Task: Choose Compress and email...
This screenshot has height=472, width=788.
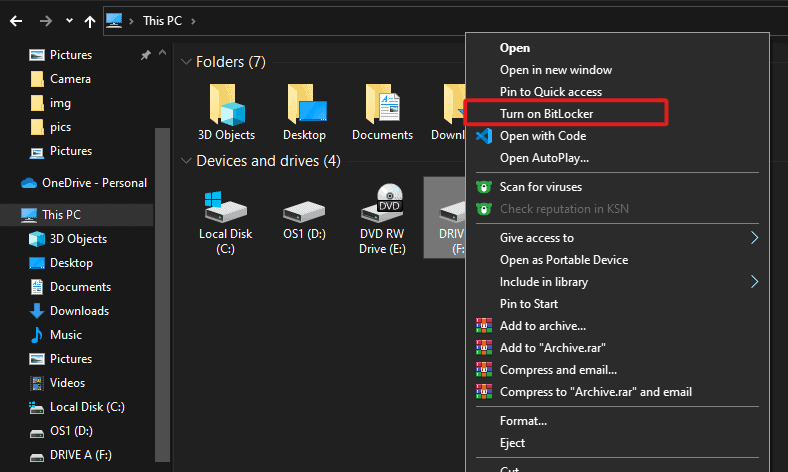Action: click(x=558, y=370)
